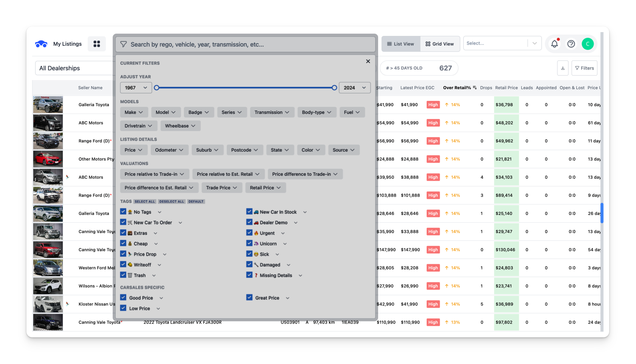Open the help question mark icon
636x364 pixels.
tap(571, 44)
